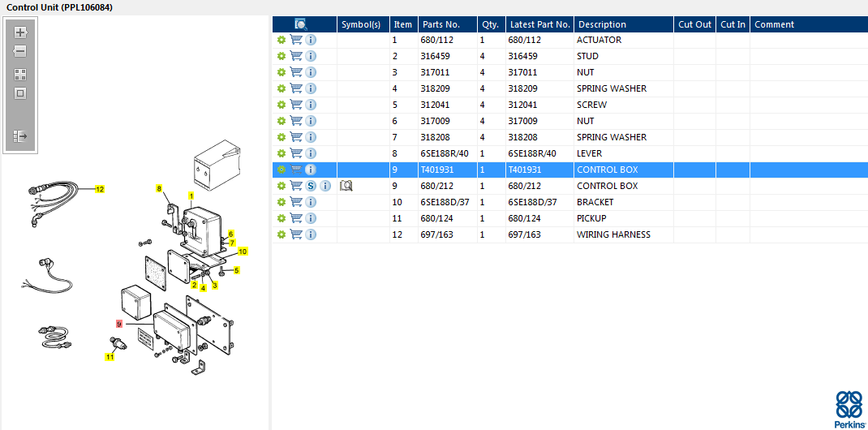Sort by the Item column header
This screenshot has height=430, width=868.
pyautogui.click(x=403, y=24)
